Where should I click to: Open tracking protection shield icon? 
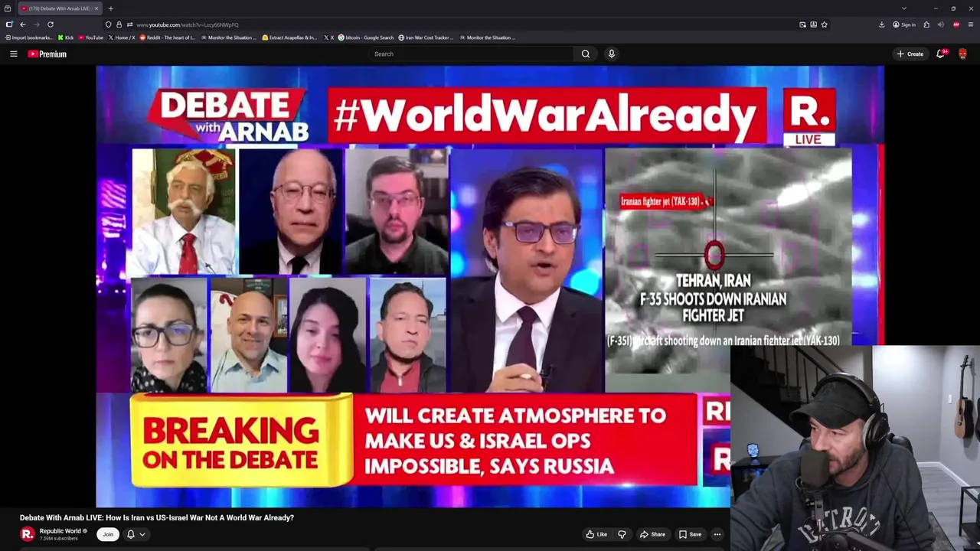coord(108,24)
